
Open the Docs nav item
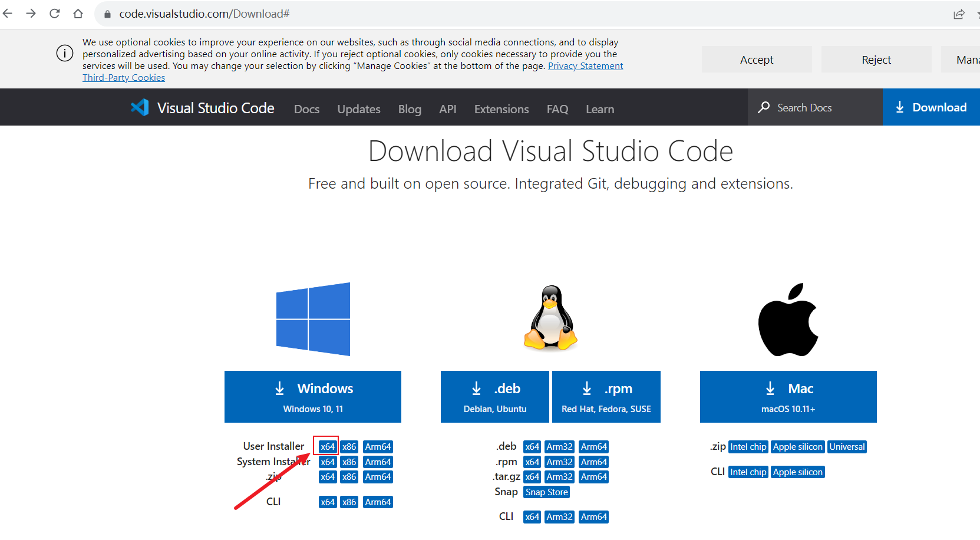[x=307, y=109]
